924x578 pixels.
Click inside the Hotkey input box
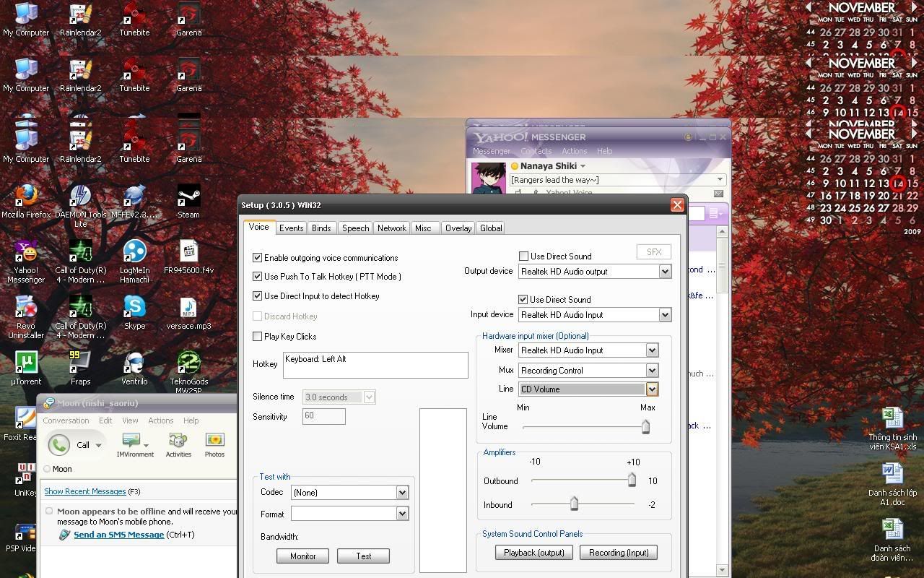click(375, 365)
